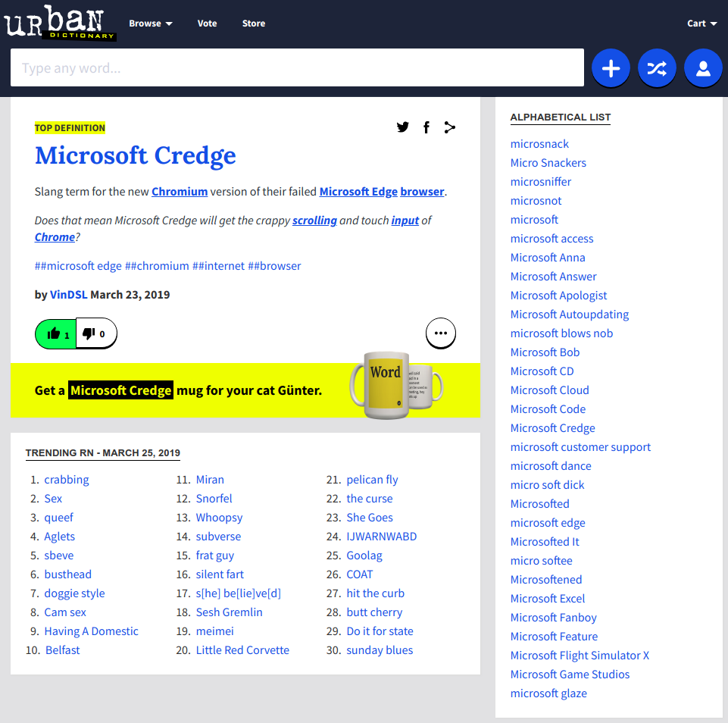The height and width of the screenshot is (723, 728).
Task: Click the blue plus add-definition button
Action: pyautogui.click(x=611, y=69)
